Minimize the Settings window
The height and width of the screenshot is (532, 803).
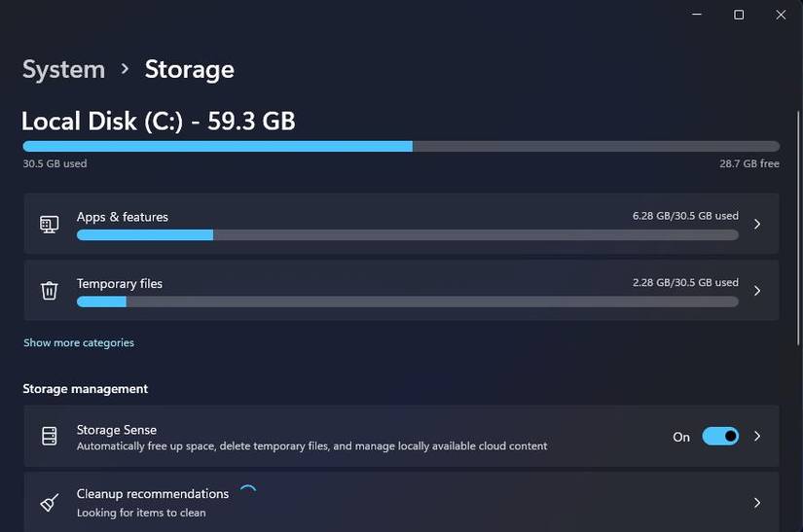696,15
